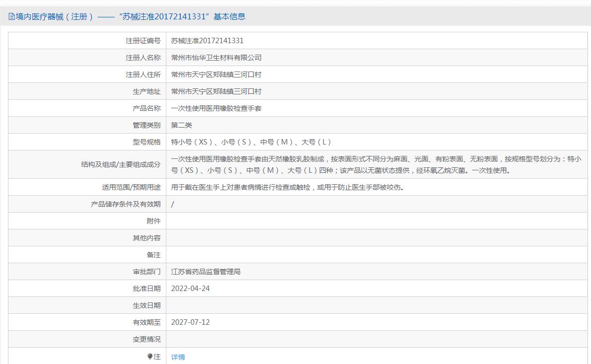Click the 变更情况 label
The height and width of the screenshot is (364, 591).
[147, 340]
